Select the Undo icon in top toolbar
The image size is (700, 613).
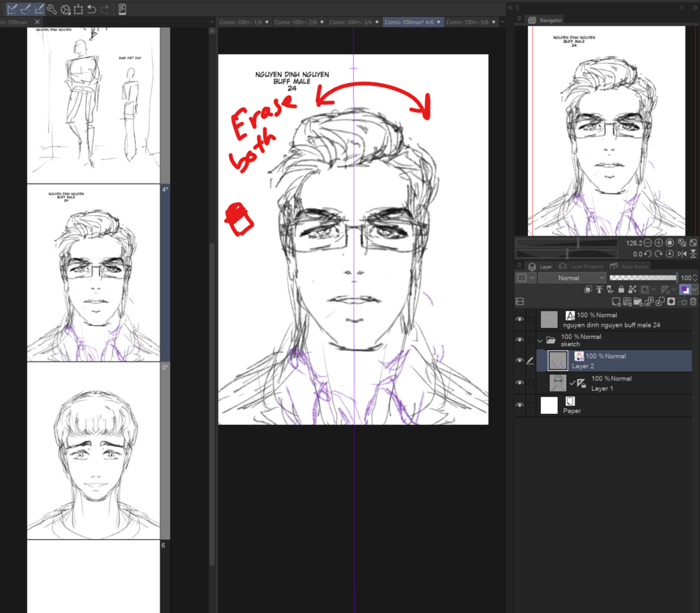point(90,9)
